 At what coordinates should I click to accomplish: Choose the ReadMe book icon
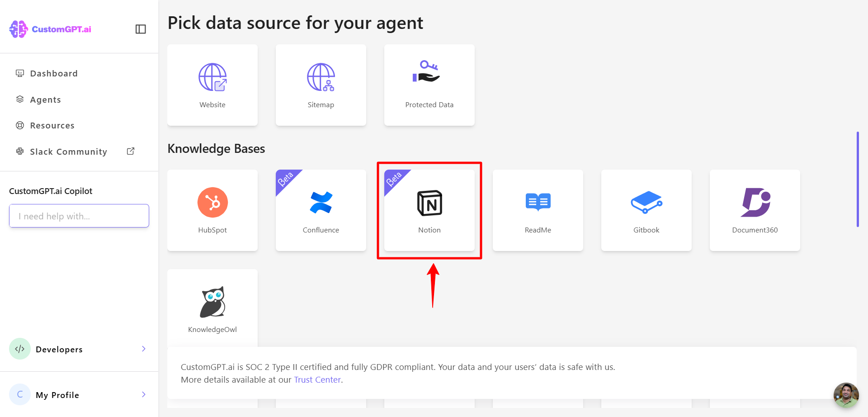pos(538,202)
